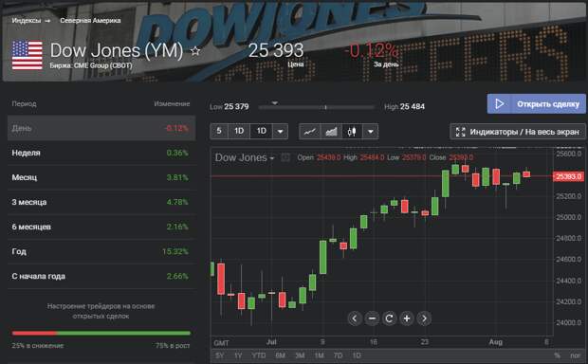This screenshot has width=588, height=364.
Task: Reset chart view with refresh icon
Action: 389,318
